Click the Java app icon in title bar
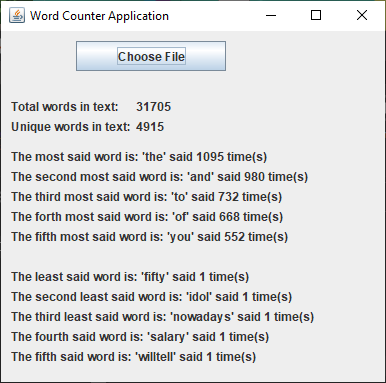The height and width of the screenshot is (383, 386). [17, 15]
